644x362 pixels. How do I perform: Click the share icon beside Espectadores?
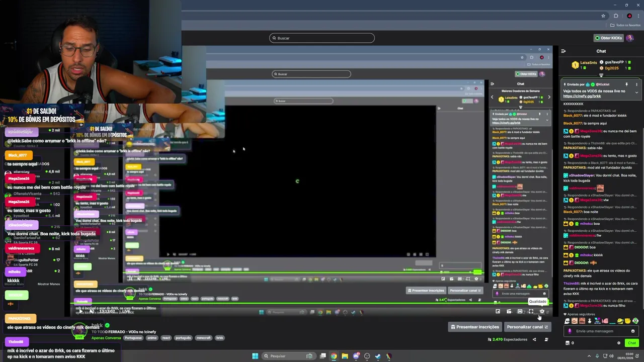(x=534, y=339)
